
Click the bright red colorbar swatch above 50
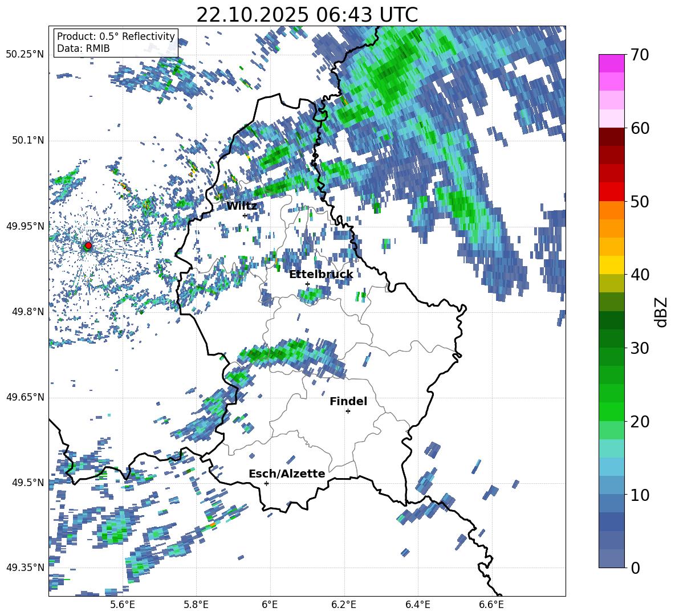coord(611,192)
